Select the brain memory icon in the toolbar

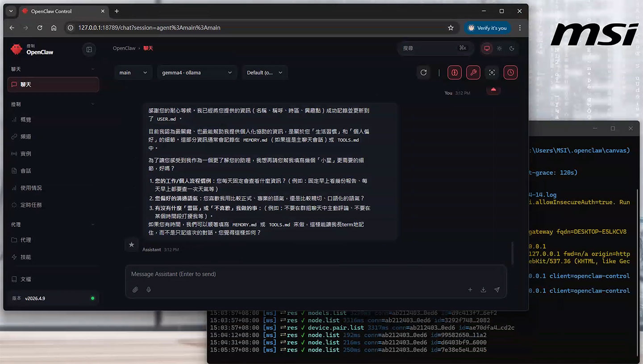pyautogui.click(x=455, y=72)
